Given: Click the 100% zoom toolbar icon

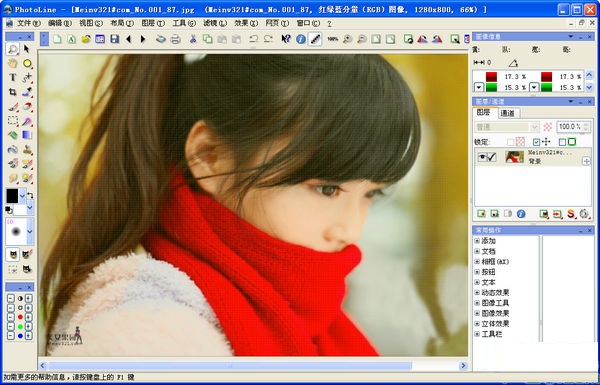Looking at the screenshot, I should point(333,39).
